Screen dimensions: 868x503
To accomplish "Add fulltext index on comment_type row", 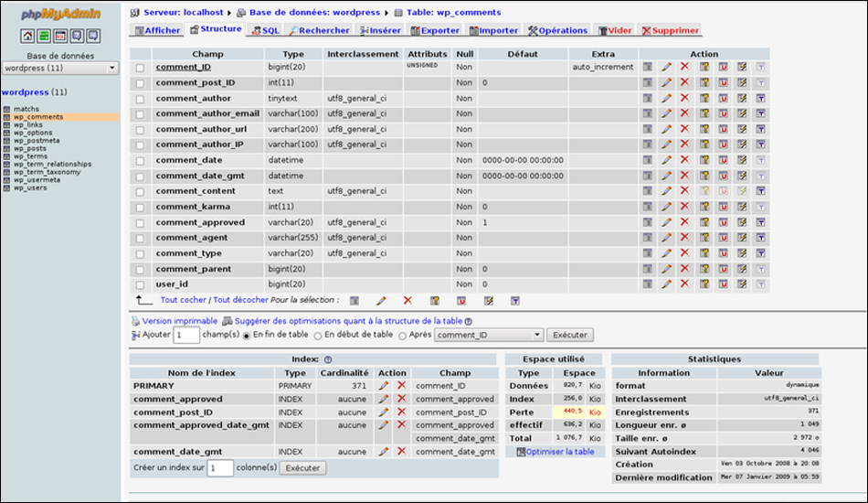I will 760,253.
